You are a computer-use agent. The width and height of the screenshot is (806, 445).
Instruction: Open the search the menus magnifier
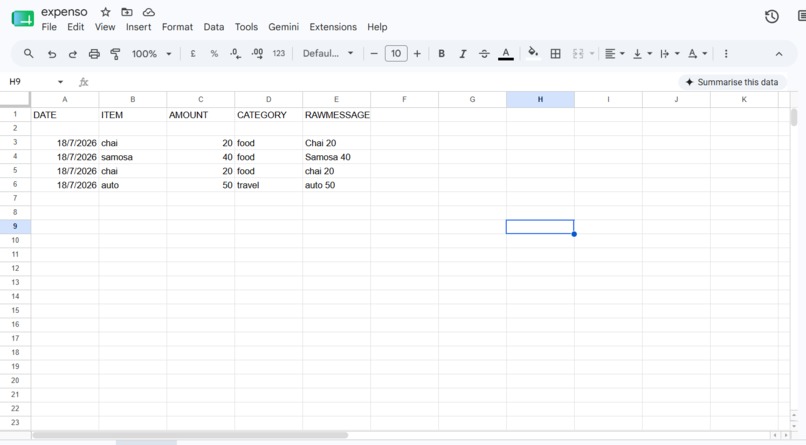(x=28, y=53)
